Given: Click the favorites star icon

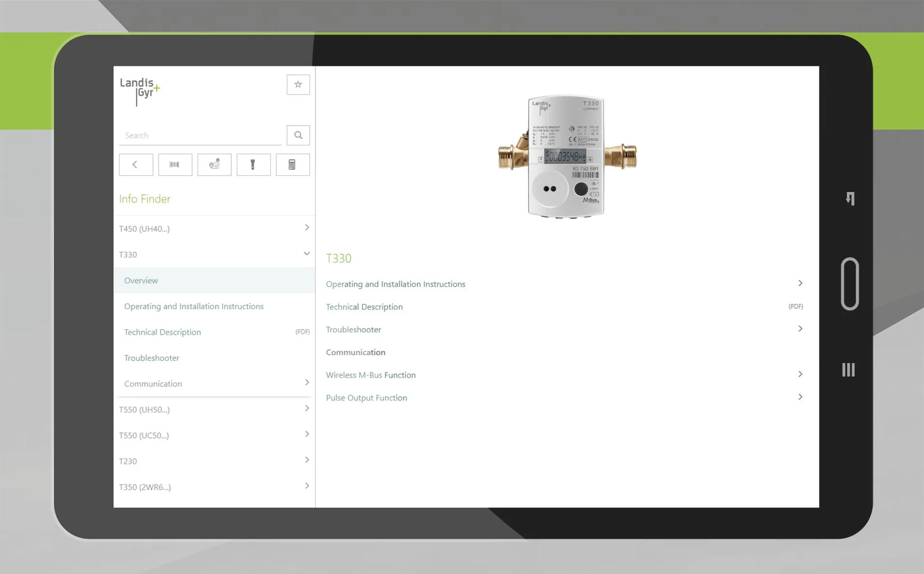Looking at the screenshot, I should point(298,85).
